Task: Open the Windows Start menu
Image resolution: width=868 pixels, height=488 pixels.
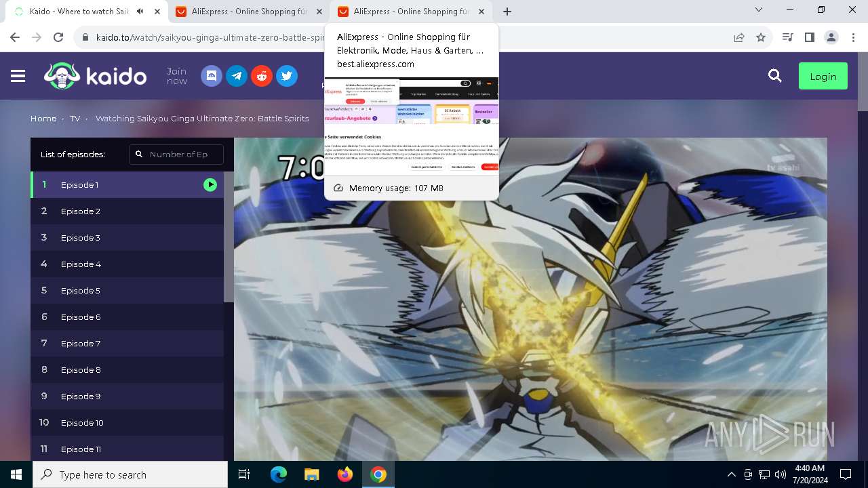Action: tap(16, 474)
